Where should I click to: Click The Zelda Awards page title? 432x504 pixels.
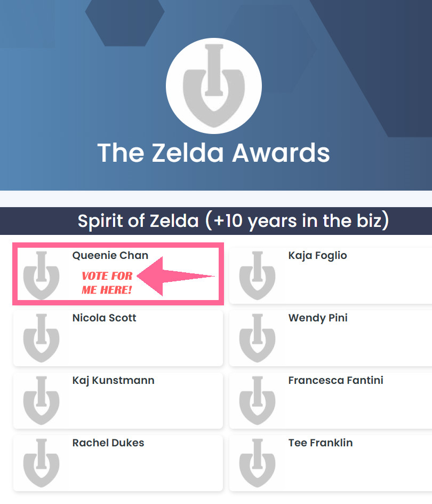pyautogui.click(x=213, y=153)
